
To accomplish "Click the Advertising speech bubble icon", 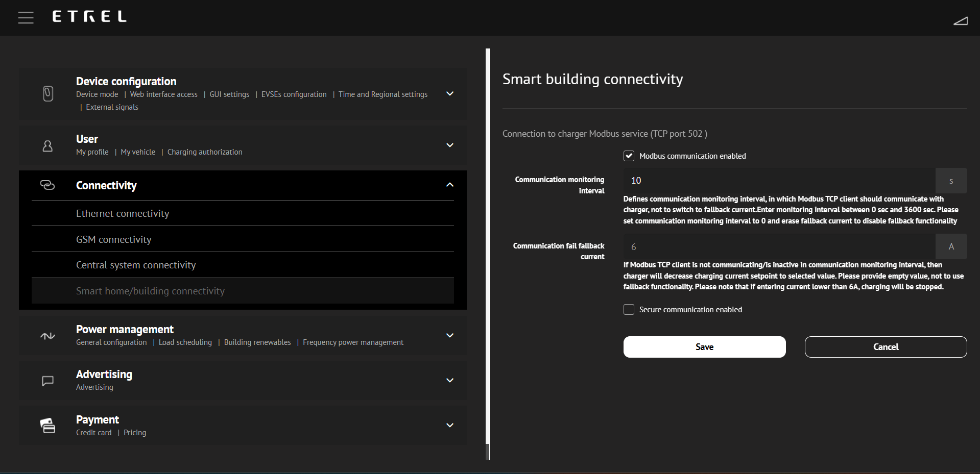I will (47, 381).
